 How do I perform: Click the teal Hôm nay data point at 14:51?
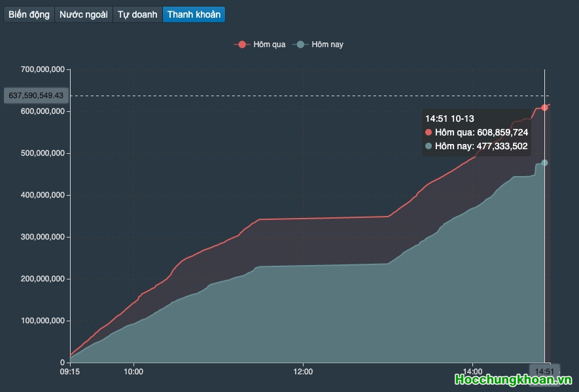544,162
